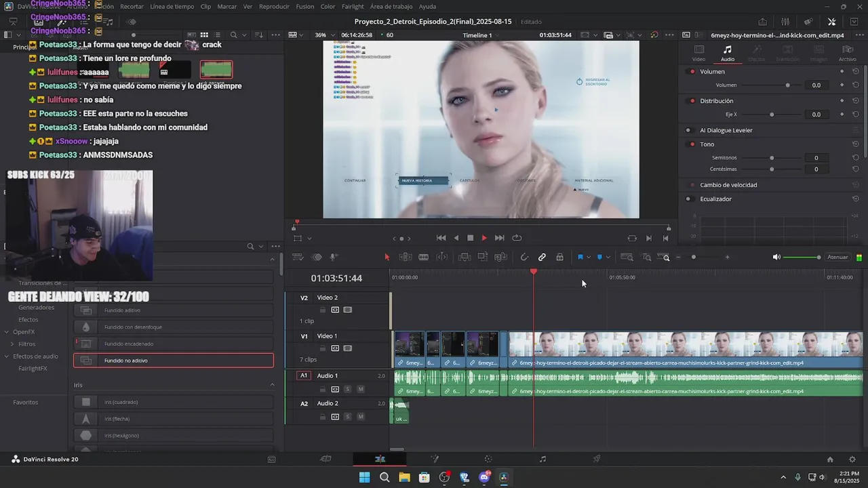Add keyframe for Distribución section
The height and width of the screenshot is (488, 868).
(x=842, y=101)
